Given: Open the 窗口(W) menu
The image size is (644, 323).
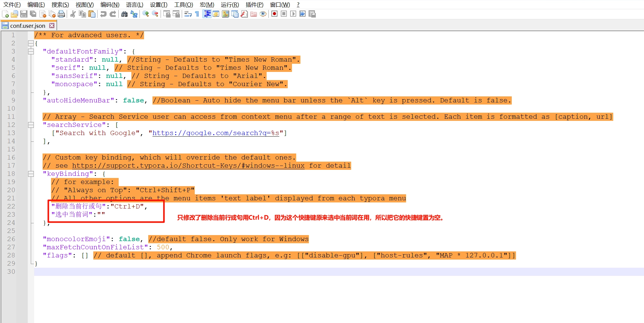Looking at the screenshot, I should (x=280, y=5).
